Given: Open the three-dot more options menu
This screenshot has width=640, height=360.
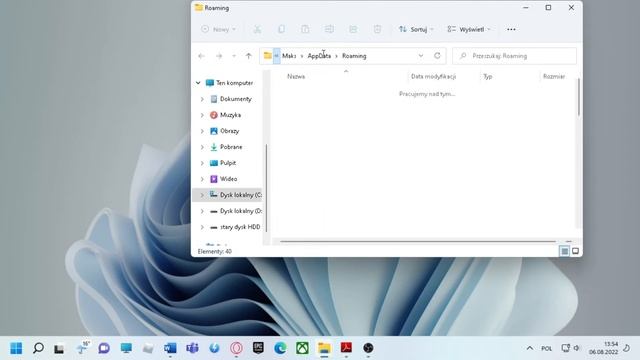Looking at the screenshot, I should point(511,29).
